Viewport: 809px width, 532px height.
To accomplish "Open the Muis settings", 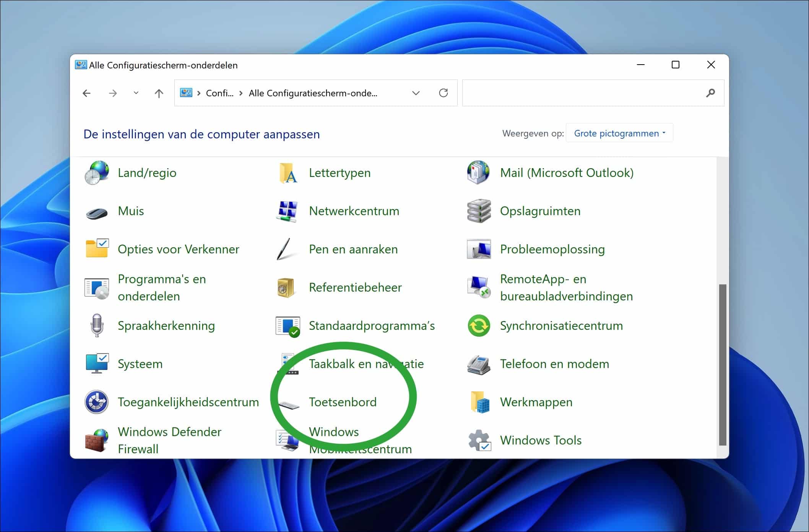I will 130,211.
